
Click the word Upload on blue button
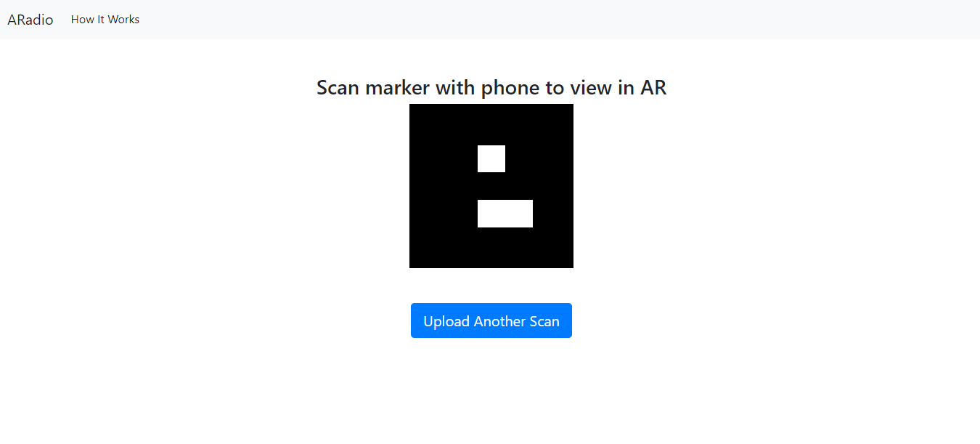[446, 321]
